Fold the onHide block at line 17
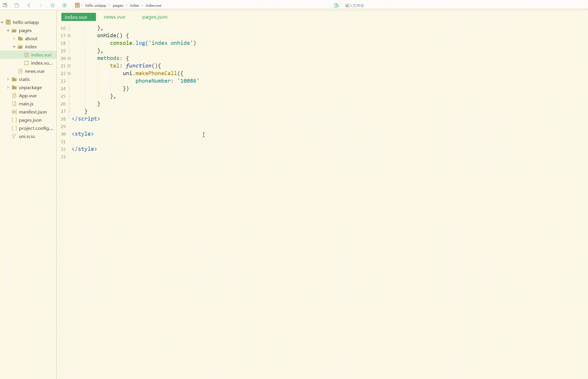Viewport: 588px width, 379px height. coord(69,36)
